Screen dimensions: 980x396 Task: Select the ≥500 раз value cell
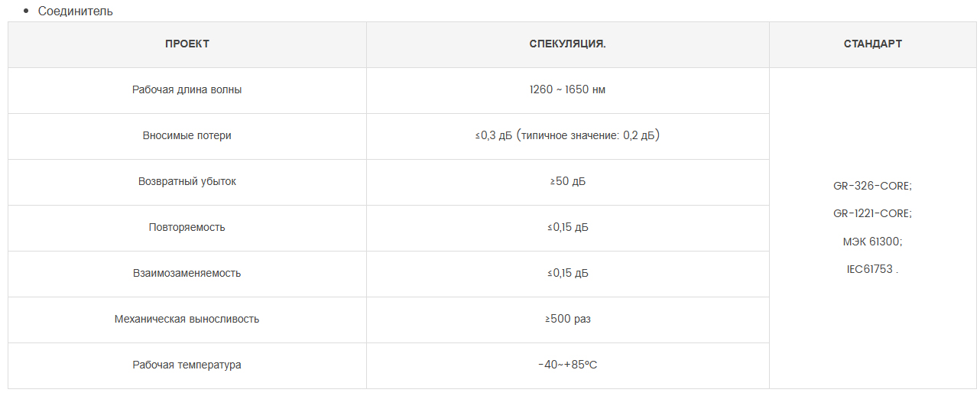pos(568,320)
